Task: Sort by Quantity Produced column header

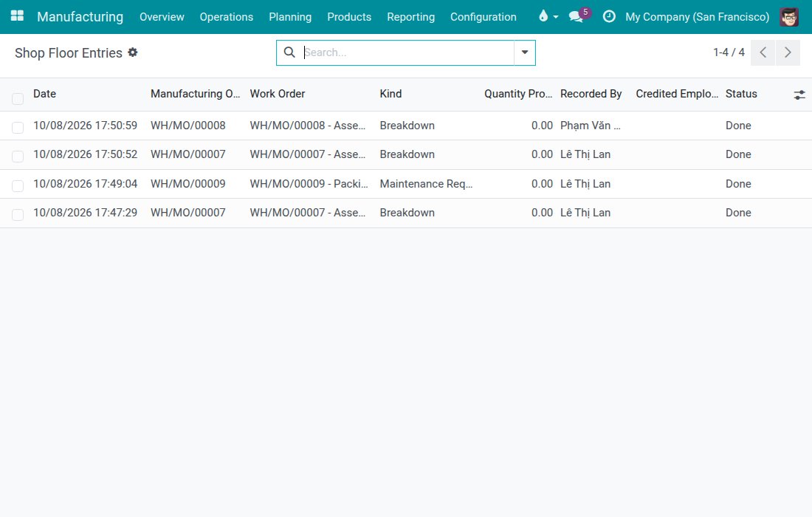Action: (518, 94)
